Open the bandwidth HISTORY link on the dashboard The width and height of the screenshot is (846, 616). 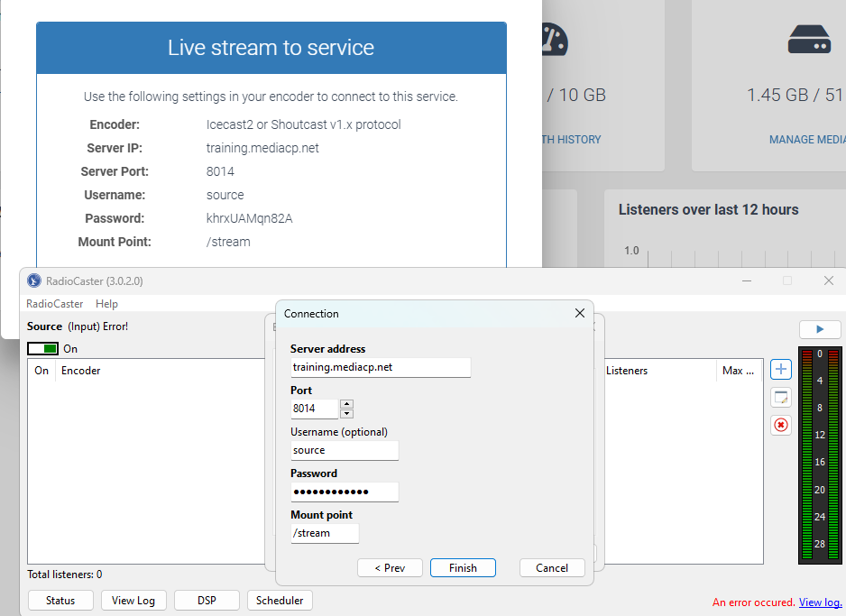pyautogui.click(x=572, y=140)
